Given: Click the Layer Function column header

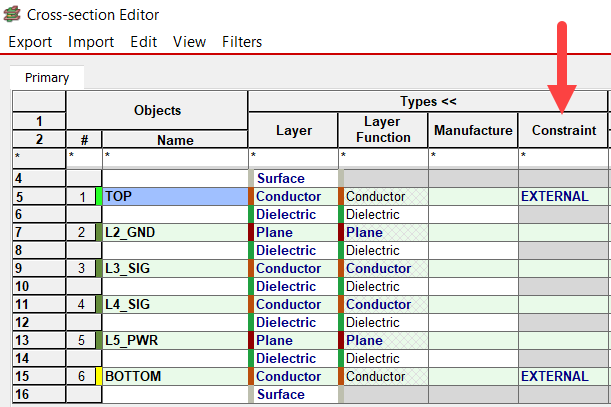Looking at the screenshot, I should [383, 130].
